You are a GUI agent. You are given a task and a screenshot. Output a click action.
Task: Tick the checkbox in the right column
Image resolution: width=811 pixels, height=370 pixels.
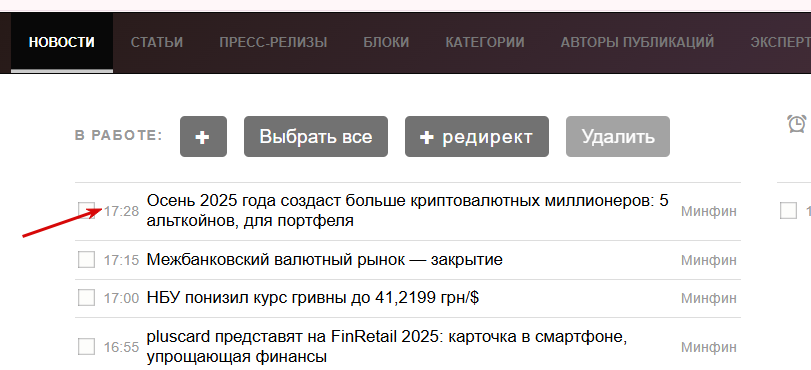point(788,211)
